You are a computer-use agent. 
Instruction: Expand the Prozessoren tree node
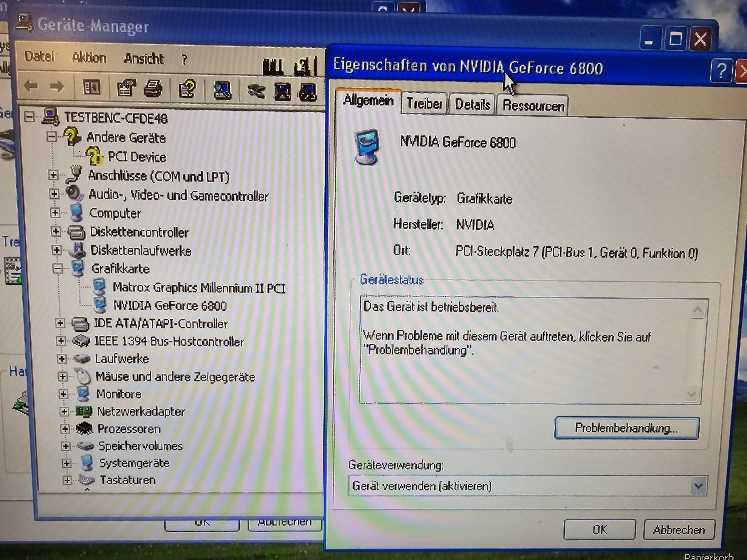[x=65, y=429]
